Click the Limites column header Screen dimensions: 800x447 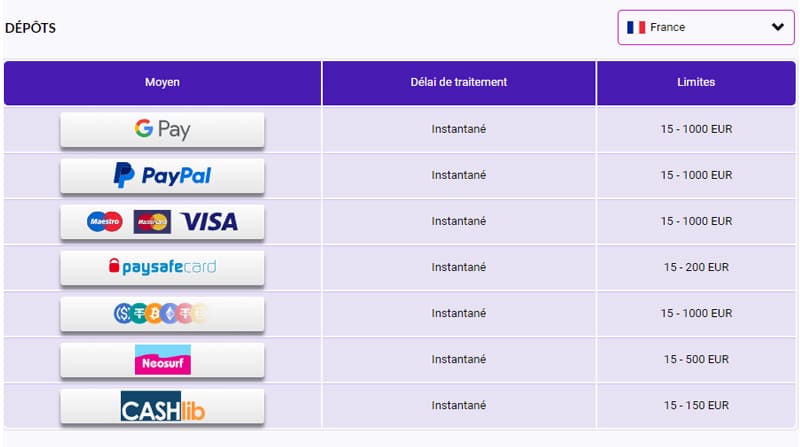click(696, 83)
